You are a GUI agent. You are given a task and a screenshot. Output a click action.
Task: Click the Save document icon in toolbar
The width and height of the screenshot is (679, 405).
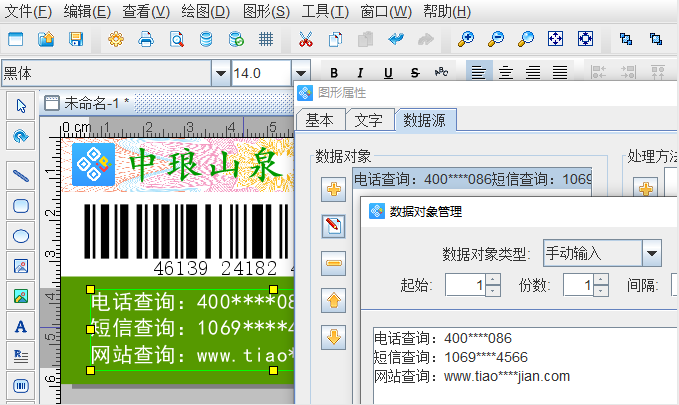76,39
